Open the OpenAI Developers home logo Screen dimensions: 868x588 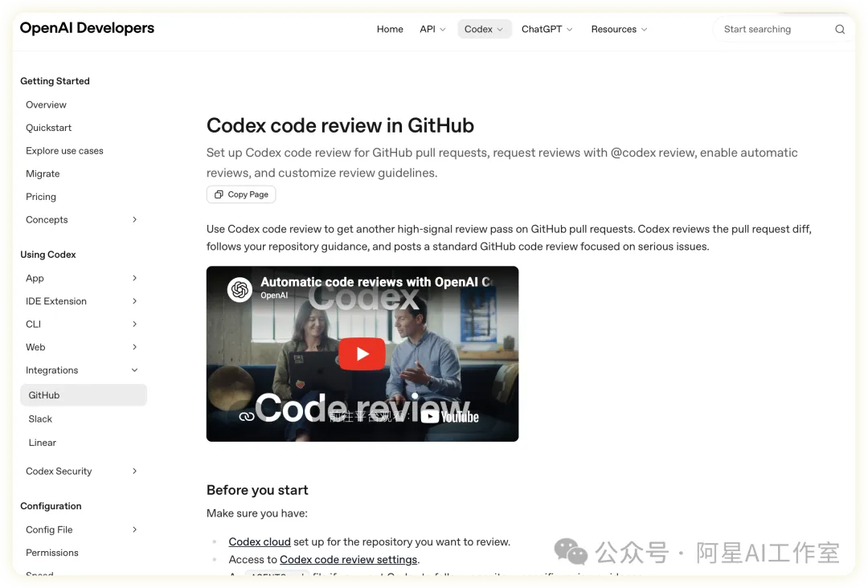click(x=87, y=28)
